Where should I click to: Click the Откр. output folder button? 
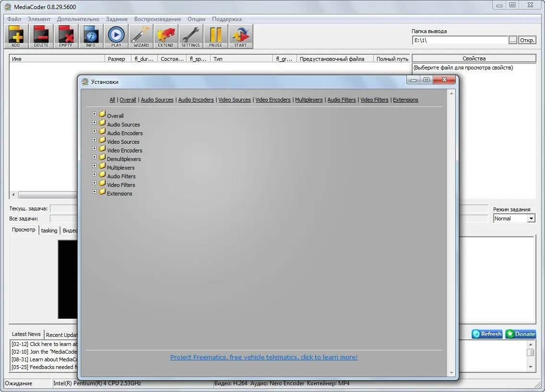[x=527, y=40]
